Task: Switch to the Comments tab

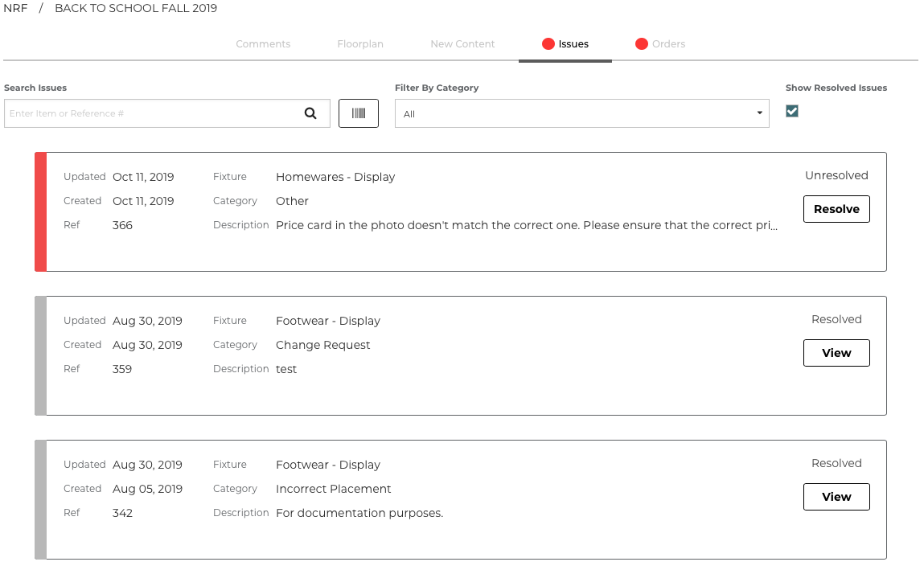Action: pos(263,44)
